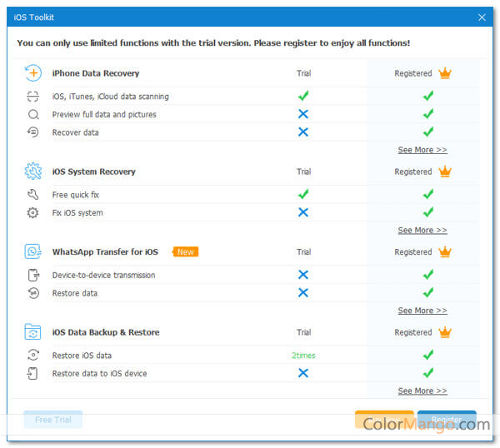This screenshot has height=448, width=500.
Task: Click the trial check mark for Free quick fix
Action: (x=303, y=194)
